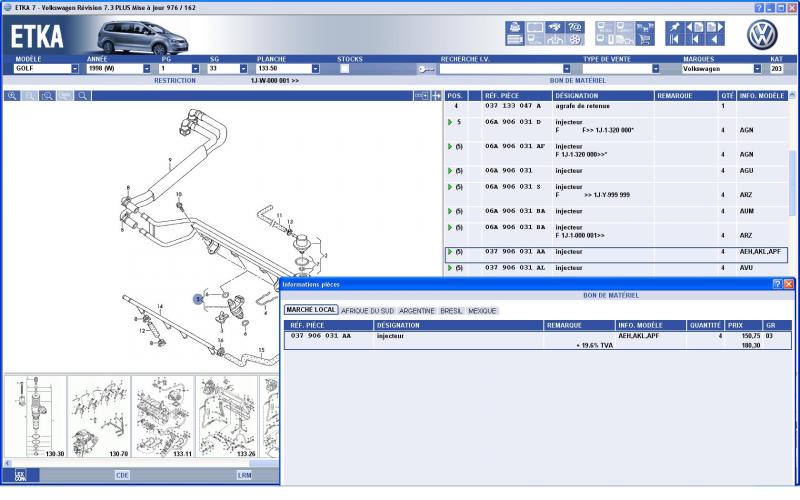
Task: Click the plain magnifier search icon above illustration
Action: [x=83, y=96]
